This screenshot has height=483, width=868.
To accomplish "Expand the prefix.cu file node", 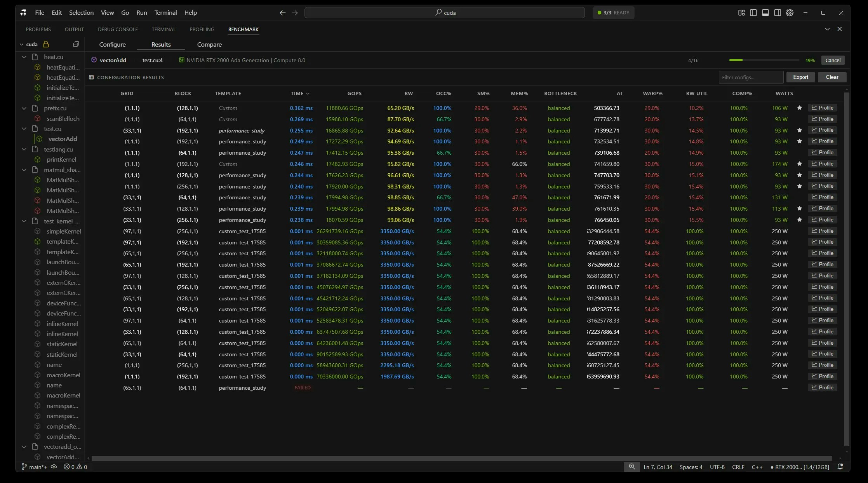I will [24, 108].
